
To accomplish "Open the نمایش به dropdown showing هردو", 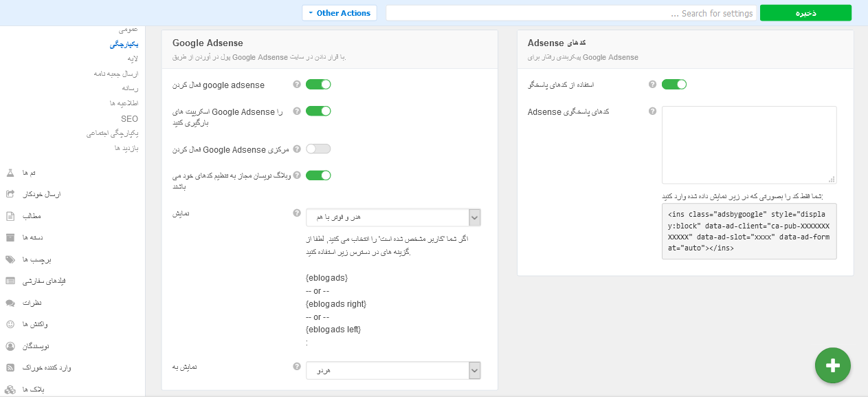I will pos(393,370).
